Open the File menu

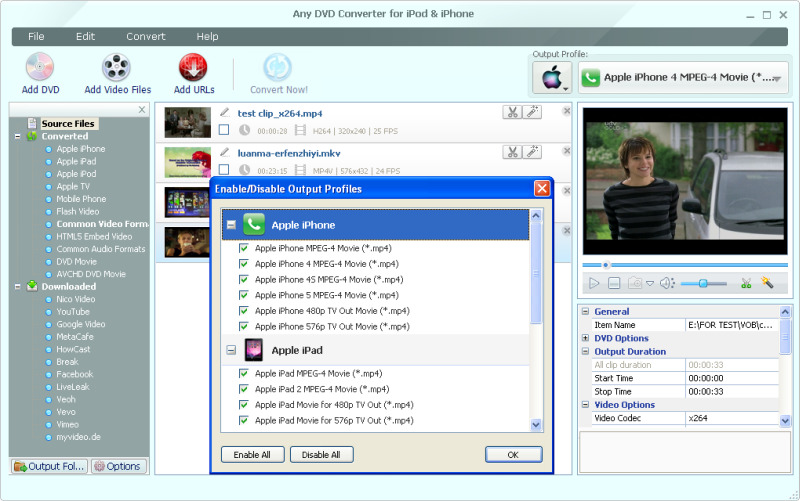(x=36, y=36)
